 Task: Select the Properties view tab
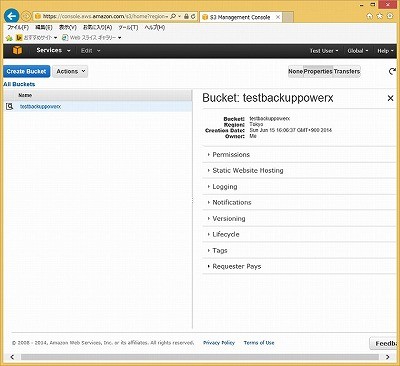318,71
